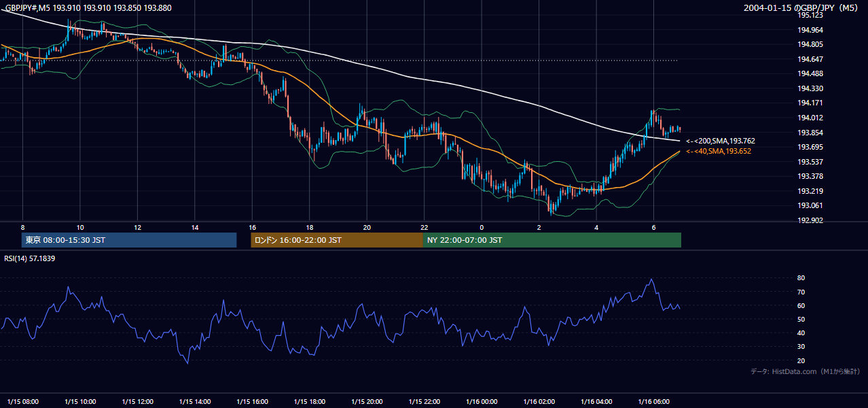Click the 1/15 08:00 date label
868x408 pixels.
23,401
